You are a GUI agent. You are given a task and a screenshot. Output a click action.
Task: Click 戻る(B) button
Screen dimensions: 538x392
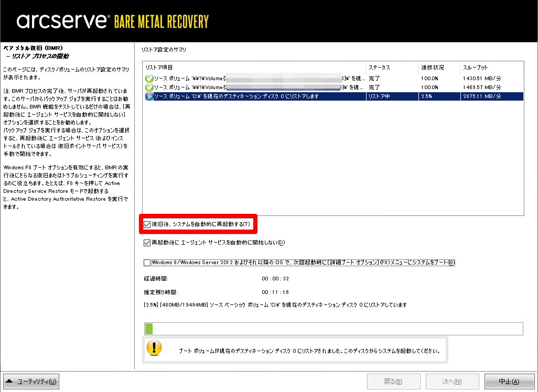[394, 382]
